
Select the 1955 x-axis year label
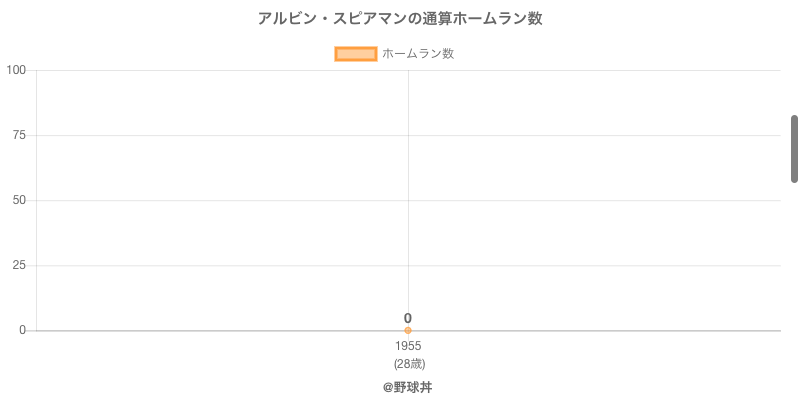point(408,346)
